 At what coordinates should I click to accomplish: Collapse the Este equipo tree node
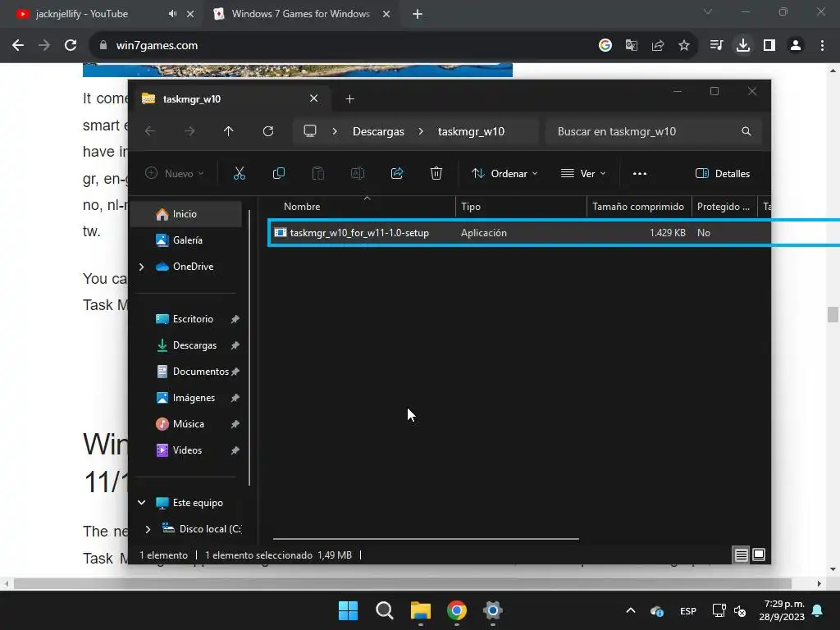(x=141, y=503)
